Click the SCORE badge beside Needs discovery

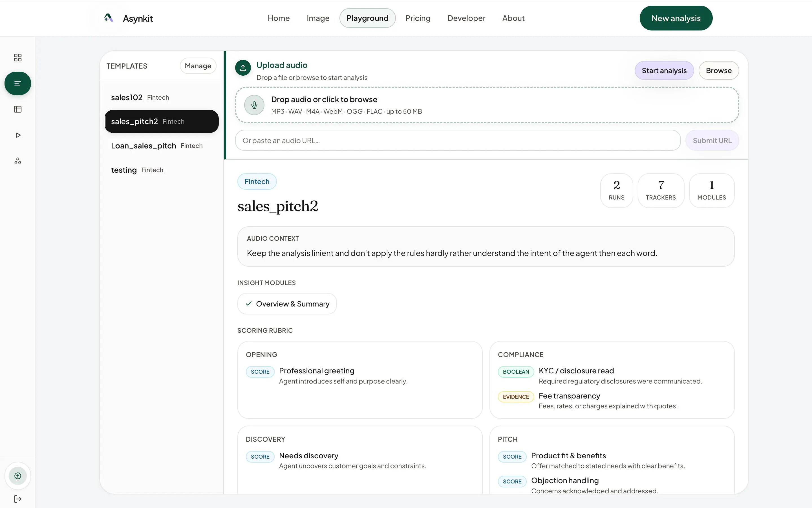click(260, 457)
